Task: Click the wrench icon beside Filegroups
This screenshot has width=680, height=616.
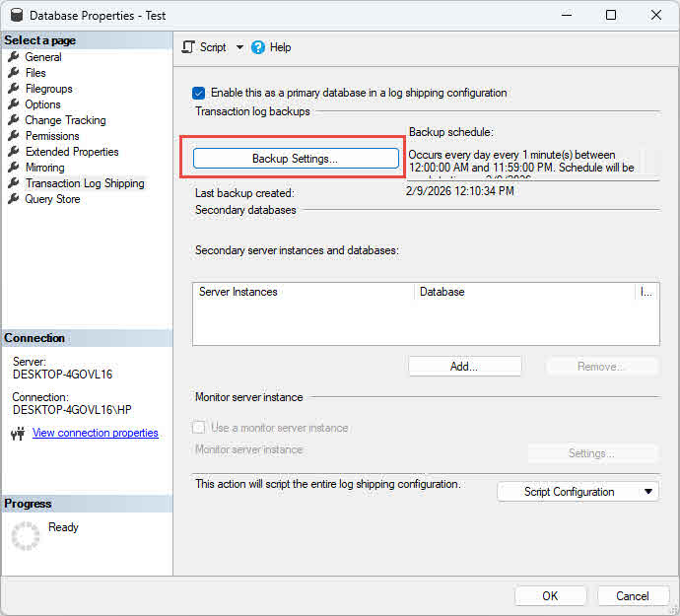Action: (x=14, y=88)
